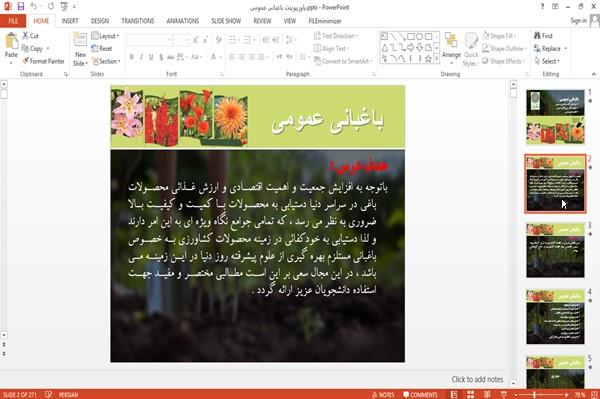Viewport: 600px width, 399px height.
Task: Toggle Italic formatting
Action: coord(141,57)
